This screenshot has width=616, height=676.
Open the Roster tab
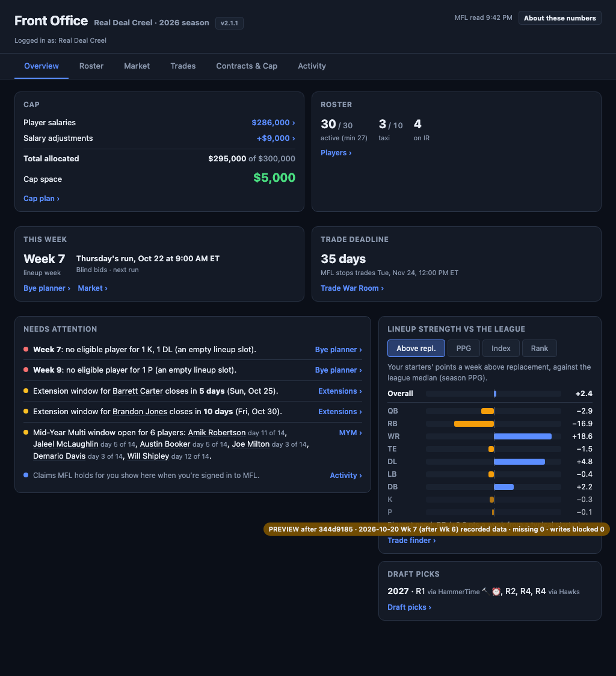click(x=91, y=66)
